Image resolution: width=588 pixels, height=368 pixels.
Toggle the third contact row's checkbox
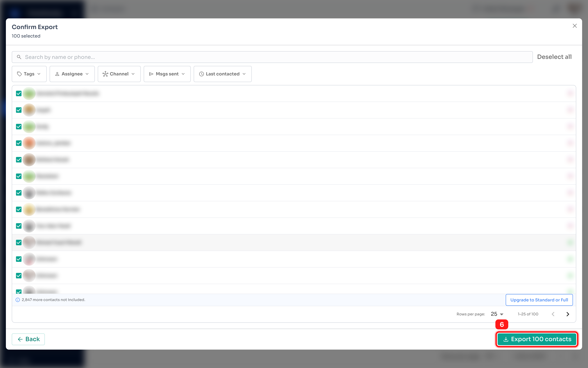pos(19,127)
